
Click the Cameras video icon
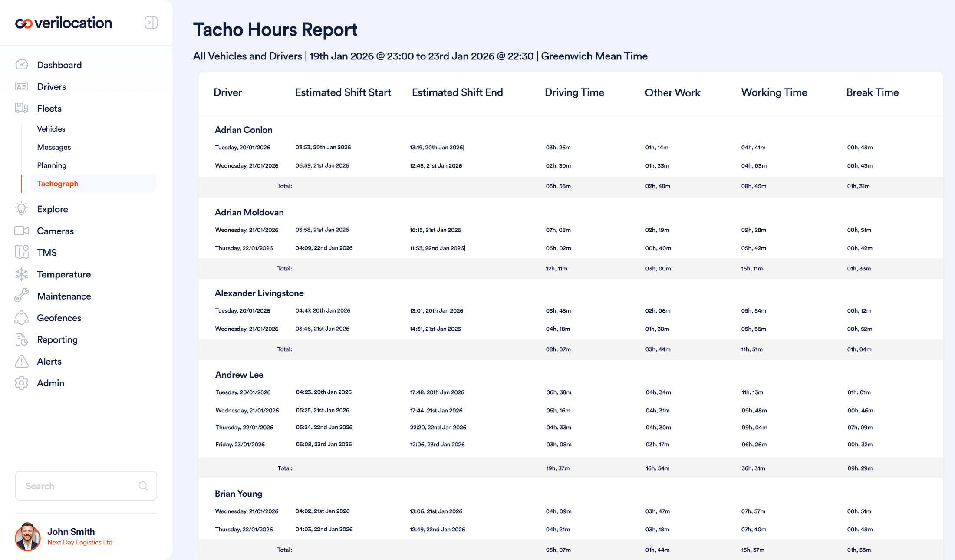(x=21, y=231)
